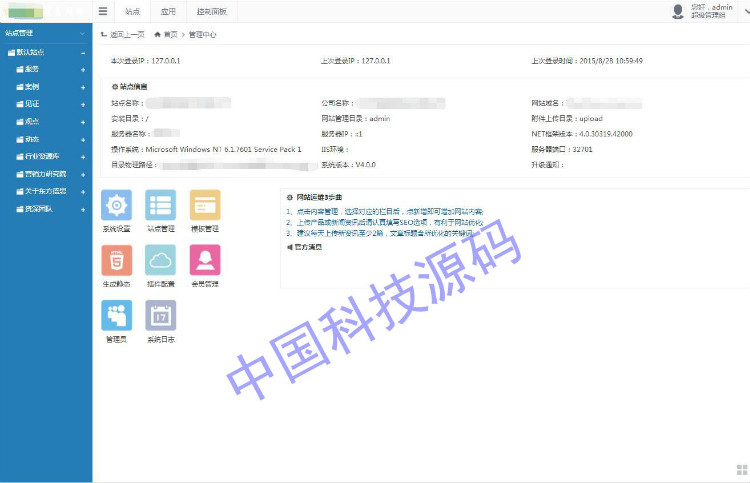Expand the 动态 folder plus sign

pos(83,140)
